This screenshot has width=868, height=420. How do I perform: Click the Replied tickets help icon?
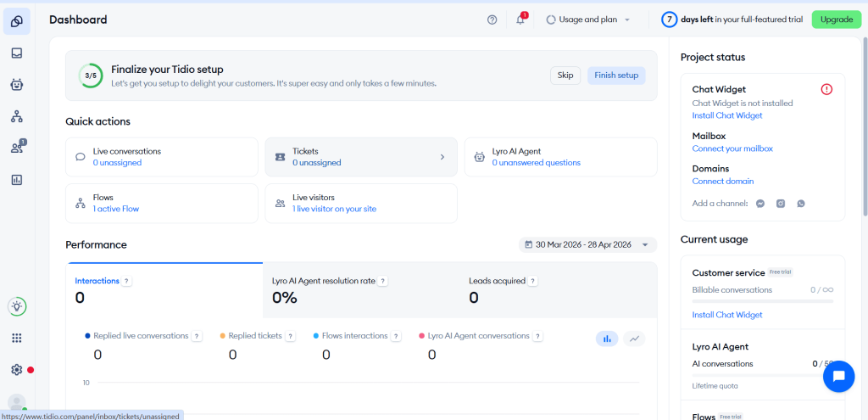(x=290, y=336)
